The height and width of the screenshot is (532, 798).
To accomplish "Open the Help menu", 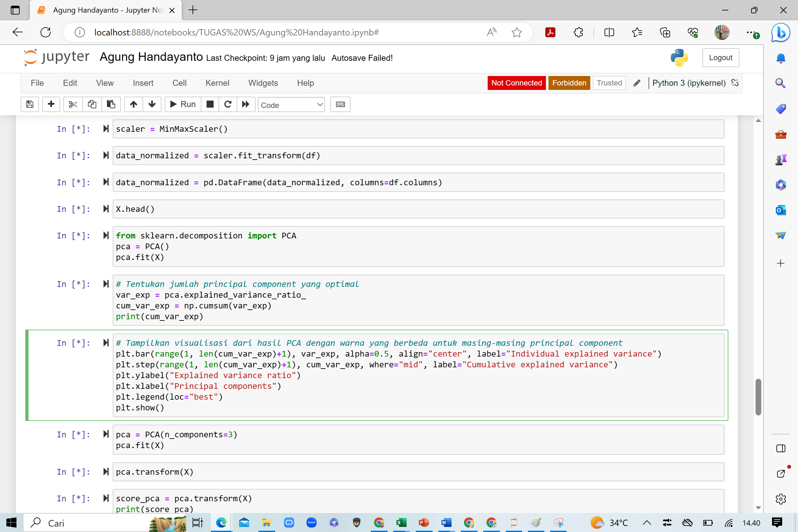I will (x=305, y=83).
